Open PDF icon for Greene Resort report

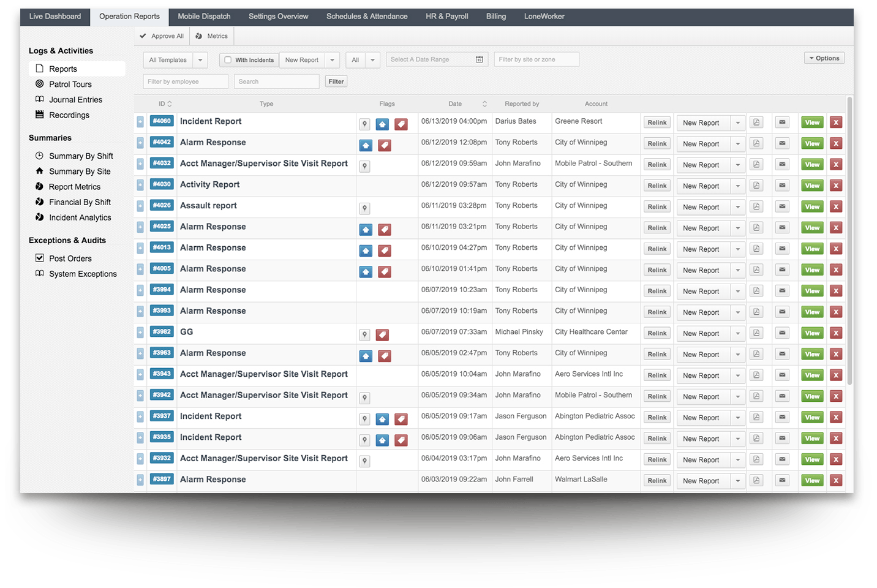tap(756, 123)
